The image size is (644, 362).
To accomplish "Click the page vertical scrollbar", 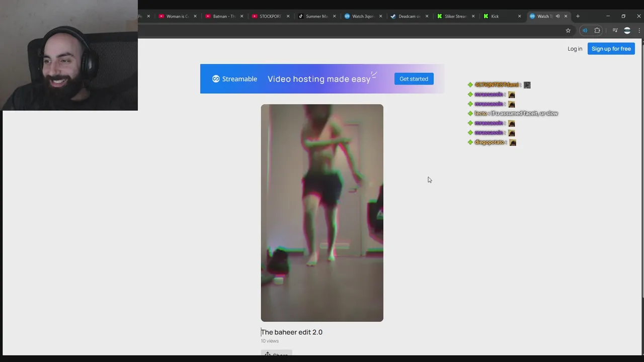I will pyautogui.click(x=642, y=171).
